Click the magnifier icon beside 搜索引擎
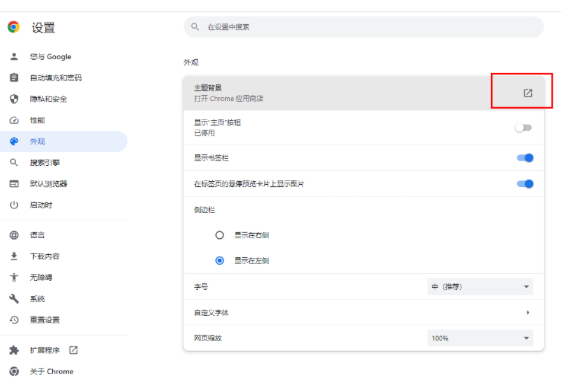Viewport: 561px width, 392px height. pyautogui.click(x=14, y=163)
